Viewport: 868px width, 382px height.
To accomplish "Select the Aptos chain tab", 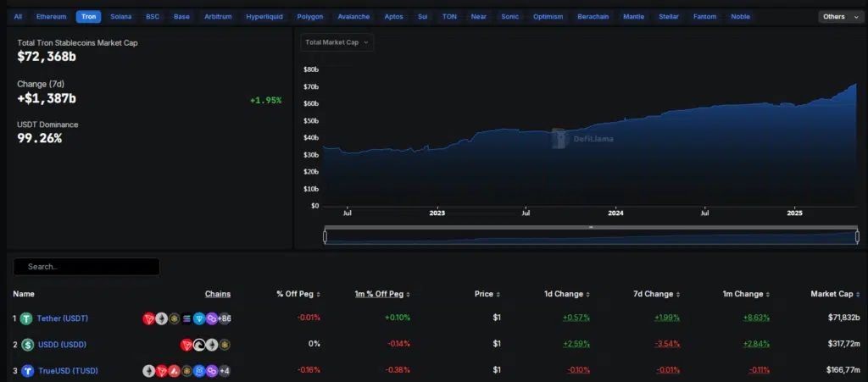I will click(393, 17).
